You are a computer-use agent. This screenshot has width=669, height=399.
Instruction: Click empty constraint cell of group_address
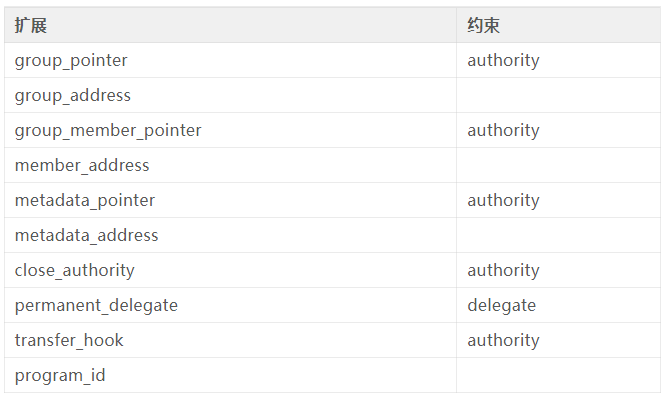pos(558,95)
